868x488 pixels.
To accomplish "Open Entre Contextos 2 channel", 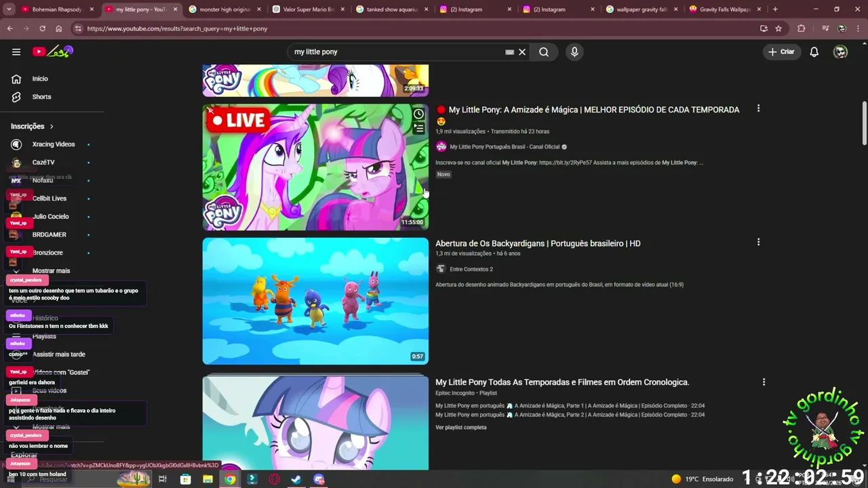I will pos(471,269).
